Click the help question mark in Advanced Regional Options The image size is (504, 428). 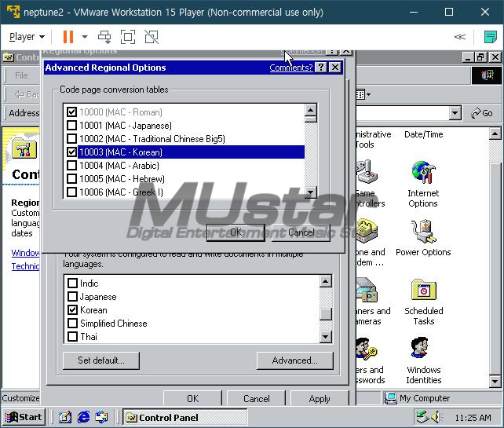(321, 68)
